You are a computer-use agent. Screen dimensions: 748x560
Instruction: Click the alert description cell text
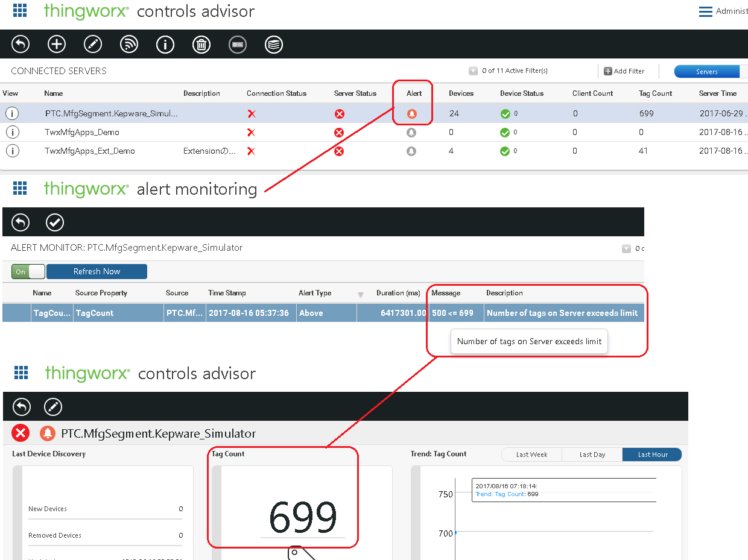(x=562, y=313)
